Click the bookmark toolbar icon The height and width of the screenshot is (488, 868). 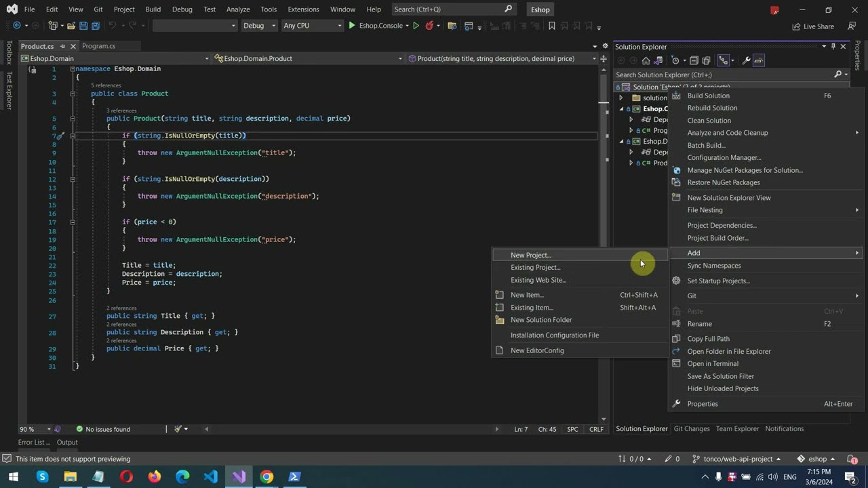pyautogui.click(x=551, y=26)
